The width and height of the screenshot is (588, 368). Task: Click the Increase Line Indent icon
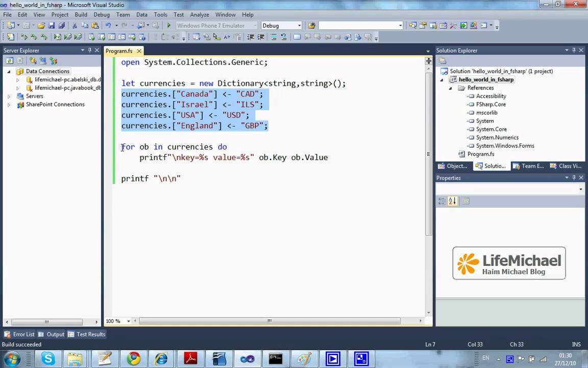pyautogui.click(x=261, y=37)
